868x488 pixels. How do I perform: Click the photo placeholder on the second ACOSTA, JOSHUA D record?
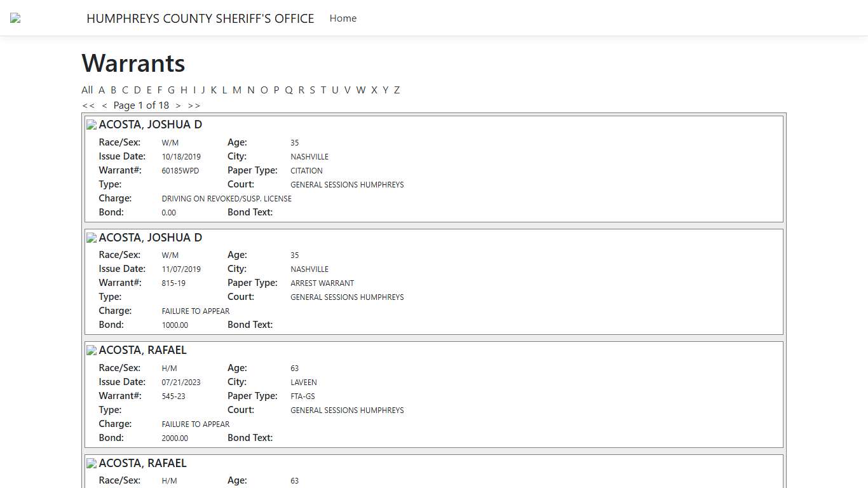91,237
